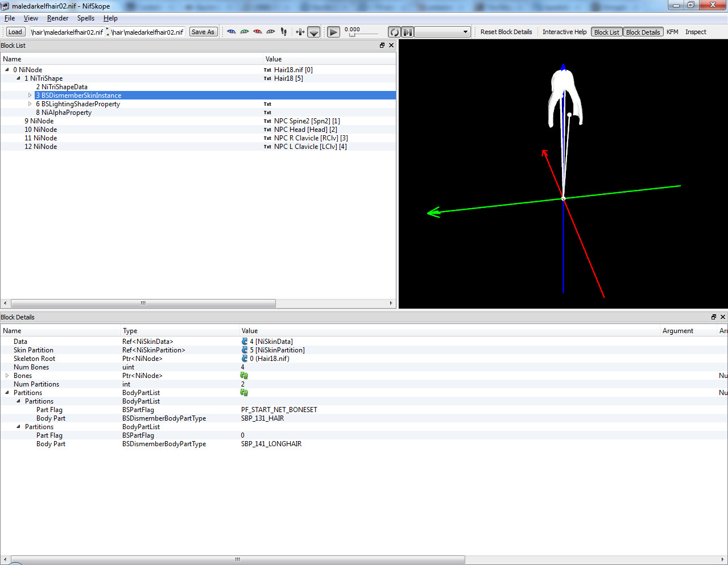Viewport: 728px width, 565px height.
Task: Open the File menu
Action: pyautogui.click(x=10, y=18)
